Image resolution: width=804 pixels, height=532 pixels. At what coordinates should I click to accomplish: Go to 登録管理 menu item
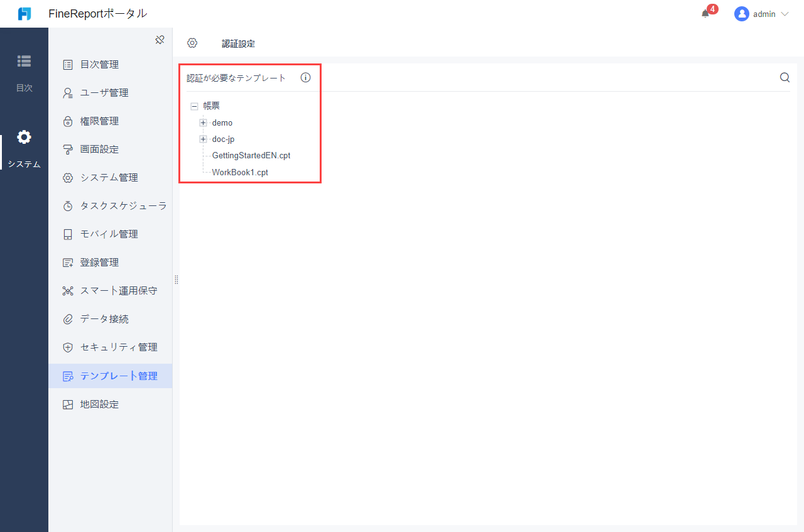110,263
